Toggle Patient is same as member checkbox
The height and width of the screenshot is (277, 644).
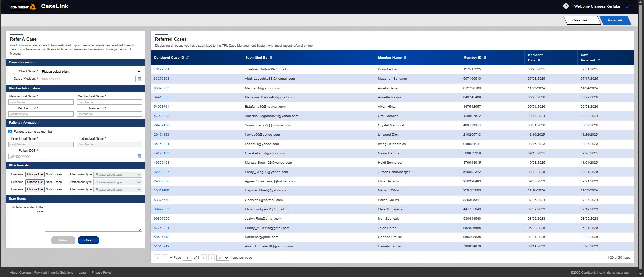point(10,132)
